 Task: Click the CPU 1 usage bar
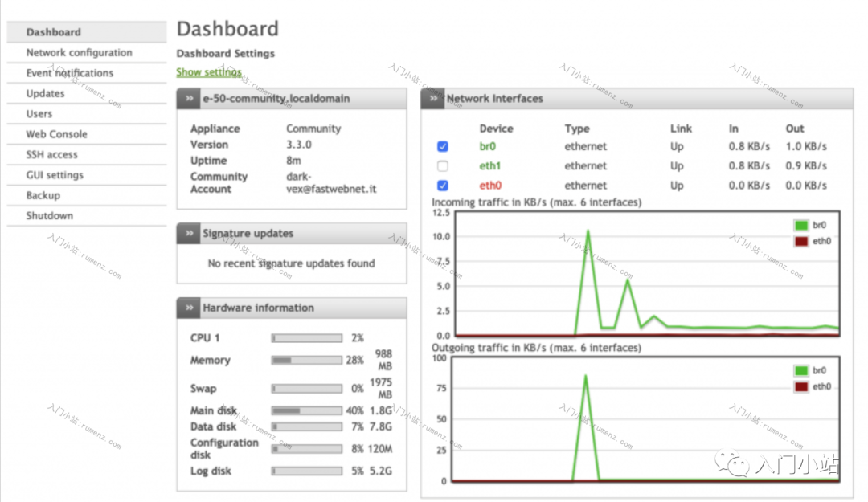(x=307, y=338)
